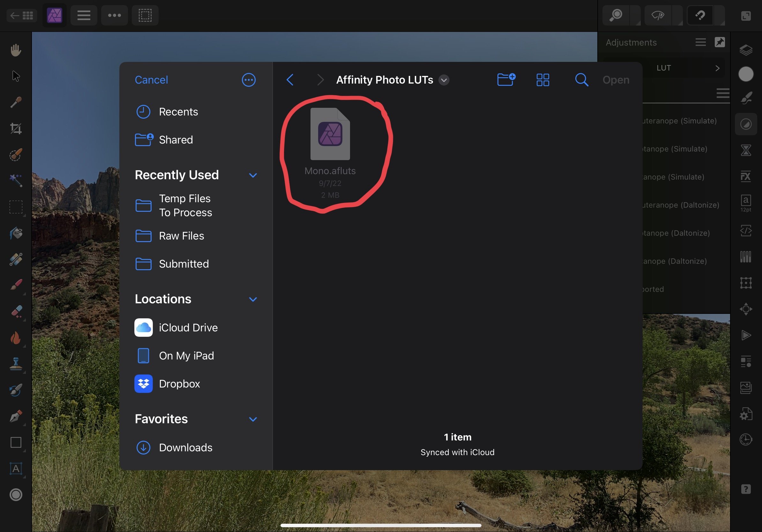
Task: Open the file picker more options ellipsis
Action: pyautogui.click(x=249, y=80)
